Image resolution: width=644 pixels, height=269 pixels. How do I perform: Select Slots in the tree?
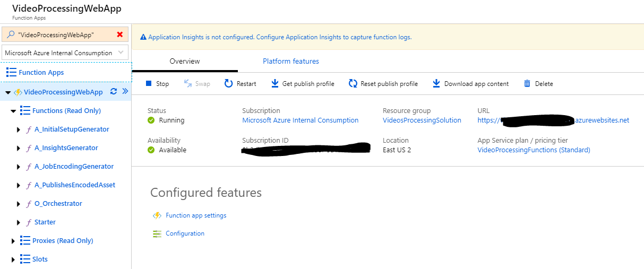pos(40,259)
